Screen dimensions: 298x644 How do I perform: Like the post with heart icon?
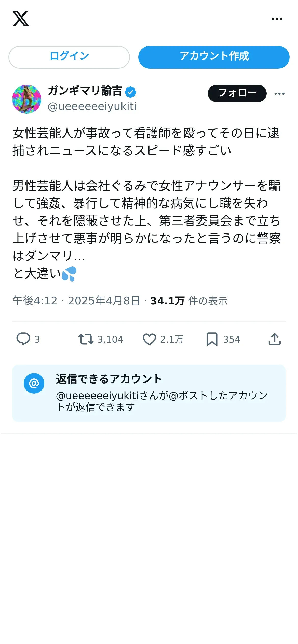pyautogui.click(x=149, y=339)
